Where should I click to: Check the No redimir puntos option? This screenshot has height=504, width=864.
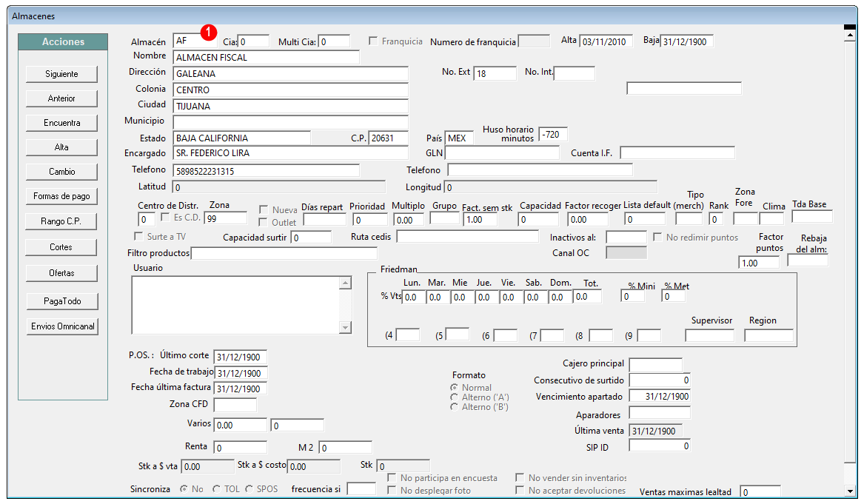tap(657, 237)
